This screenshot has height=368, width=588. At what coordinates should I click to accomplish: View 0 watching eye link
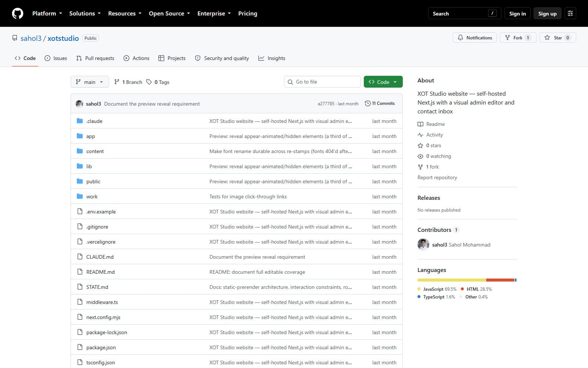pos(434,156)
